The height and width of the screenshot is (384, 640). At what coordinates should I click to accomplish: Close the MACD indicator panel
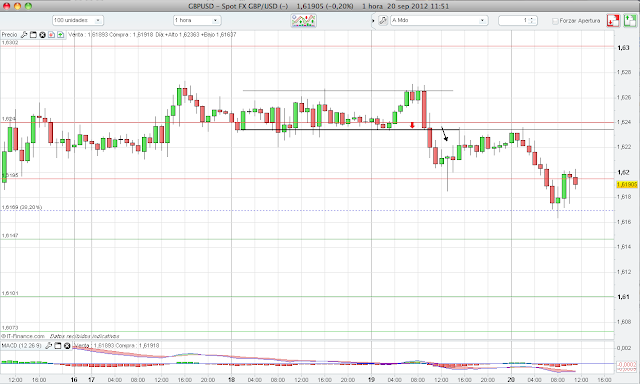pos(67,346)
